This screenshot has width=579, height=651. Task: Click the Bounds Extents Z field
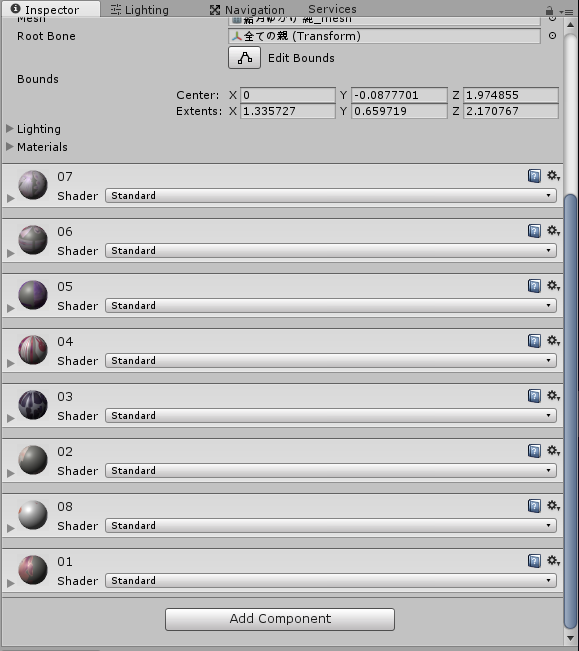tap(511, 111)
